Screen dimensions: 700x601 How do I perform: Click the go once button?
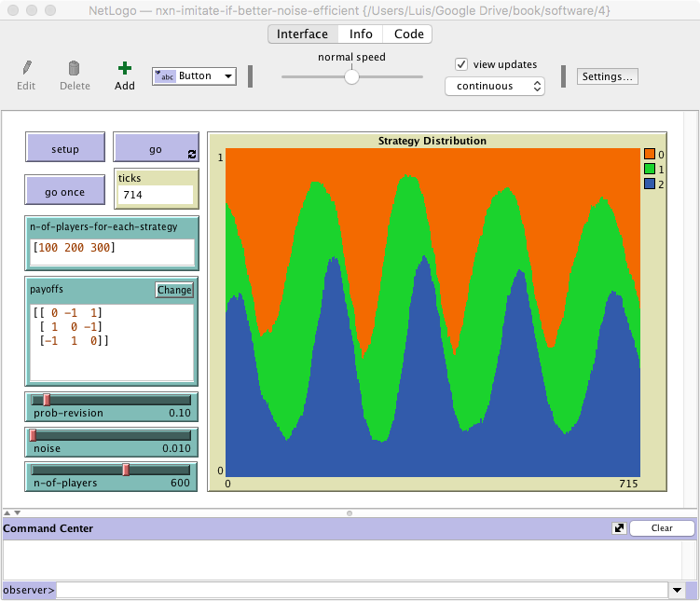(x=65, y=192)
